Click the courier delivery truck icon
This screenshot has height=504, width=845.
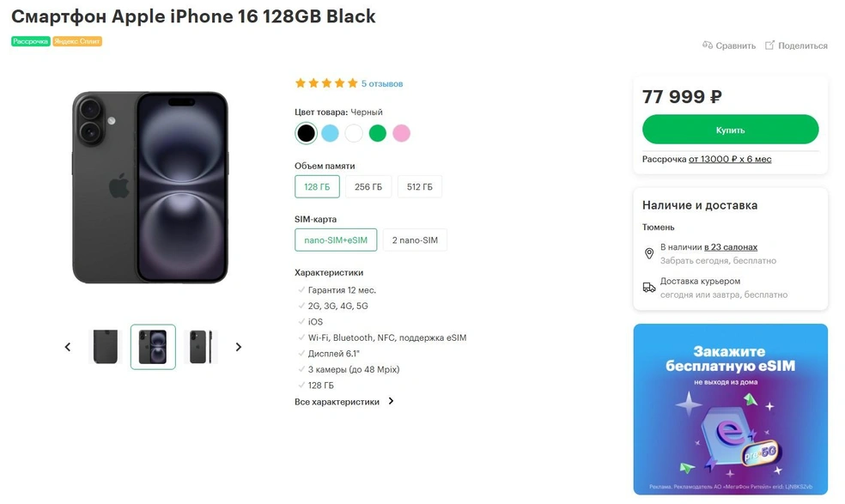(649, 288)
